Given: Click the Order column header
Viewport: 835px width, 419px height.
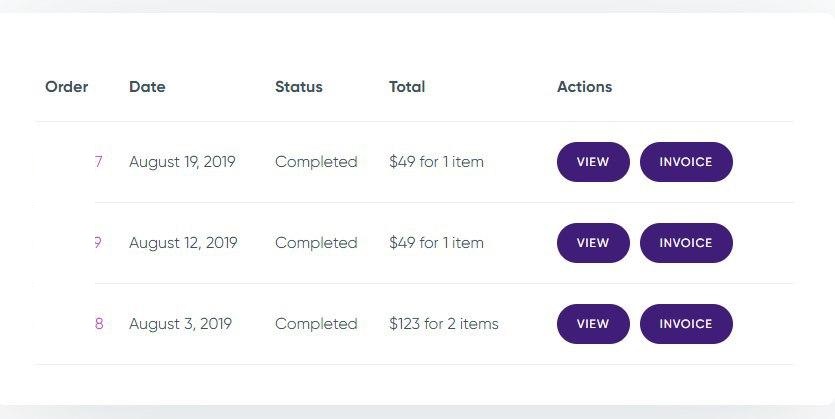Looking at the screenshot, I should pyautogui.click(x=67, y=87).
